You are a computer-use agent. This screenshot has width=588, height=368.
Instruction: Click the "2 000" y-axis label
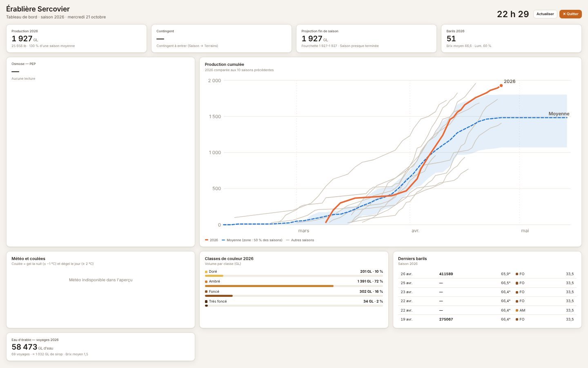(214, 81)
